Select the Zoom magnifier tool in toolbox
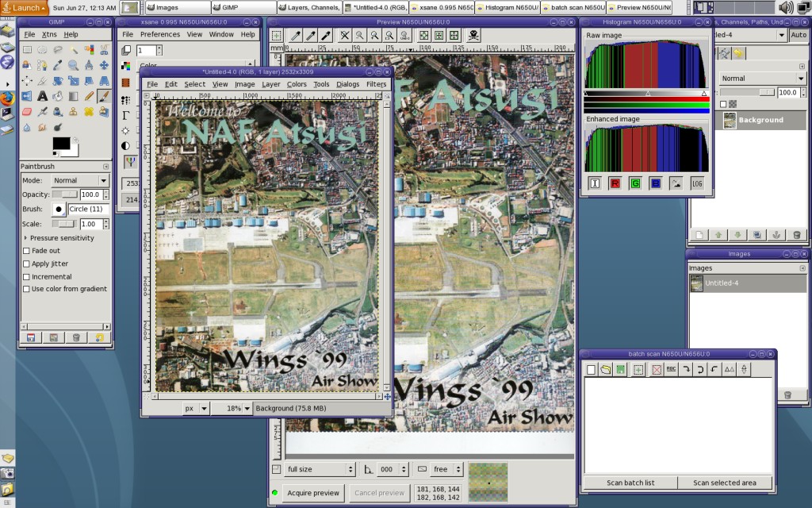 point(74,65)
